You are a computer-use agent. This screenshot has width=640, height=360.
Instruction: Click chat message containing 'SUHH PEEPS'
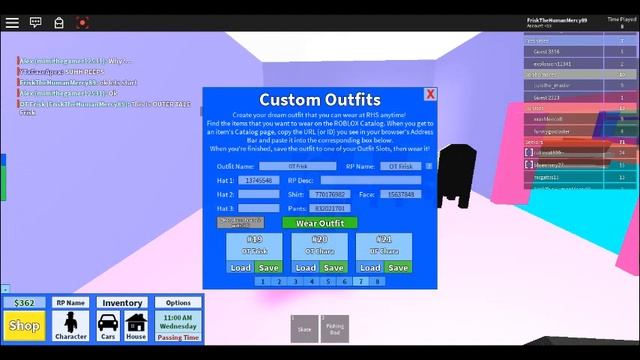click(61, 71)
